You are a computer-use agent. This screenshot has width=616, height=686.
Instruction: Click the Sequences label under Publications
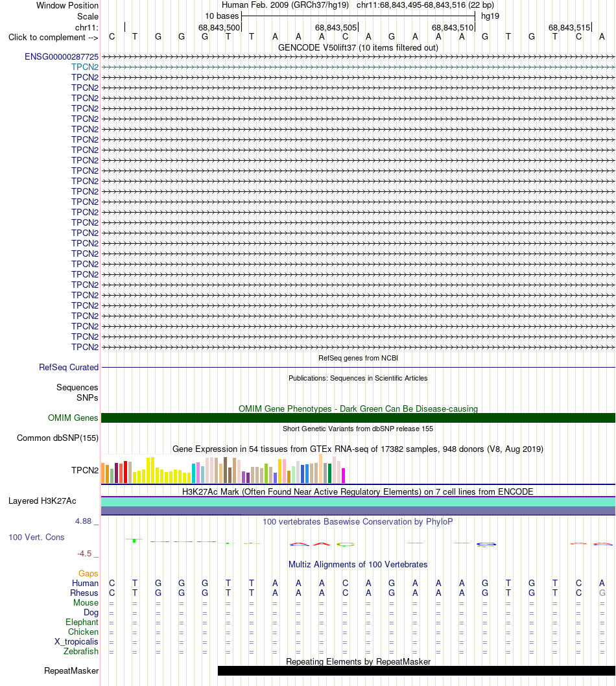pos(77,388)
